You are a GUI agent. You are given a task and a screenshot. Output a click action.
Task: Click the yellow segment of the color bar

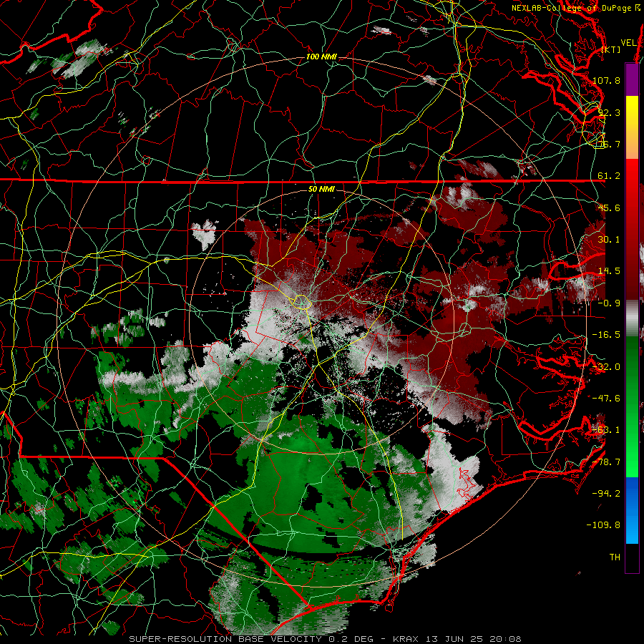coord(632,127)
